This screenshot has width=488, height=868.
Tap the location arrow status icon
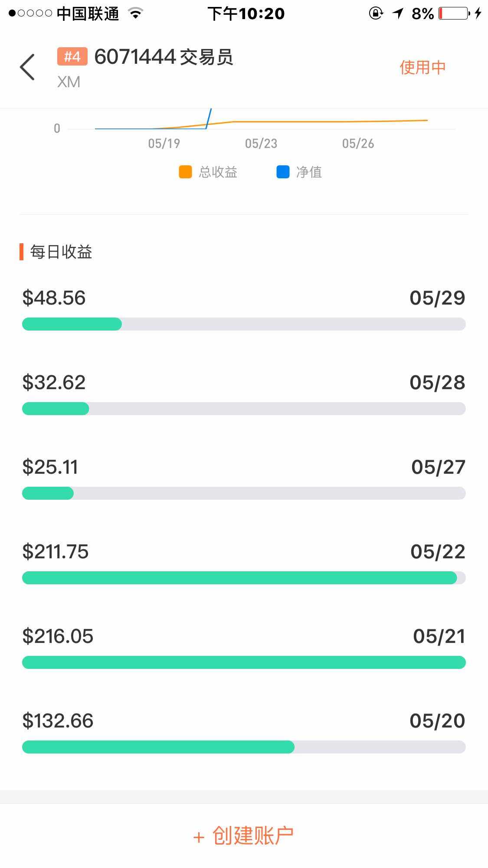398,13
